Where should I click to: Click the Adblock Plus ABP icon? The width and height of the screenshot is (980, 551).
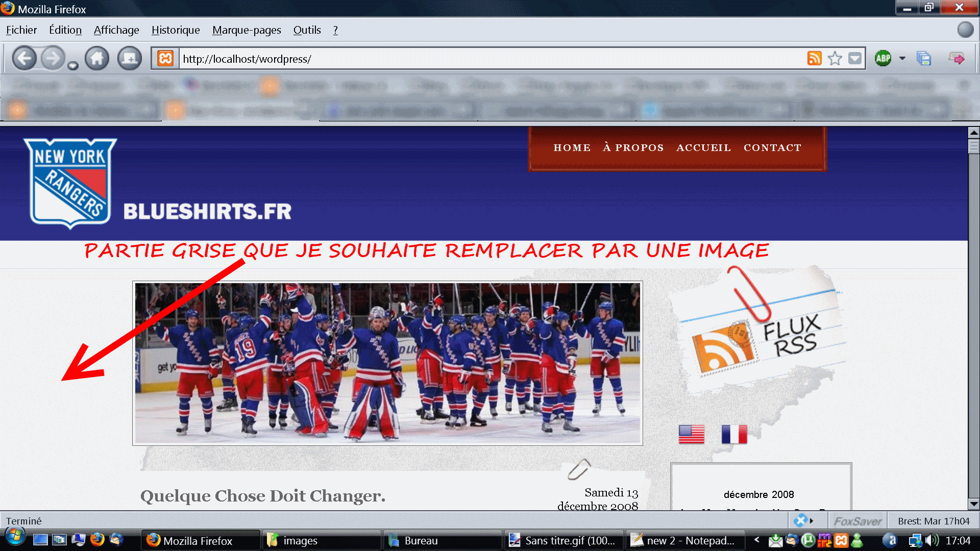[x=883, y=58]
